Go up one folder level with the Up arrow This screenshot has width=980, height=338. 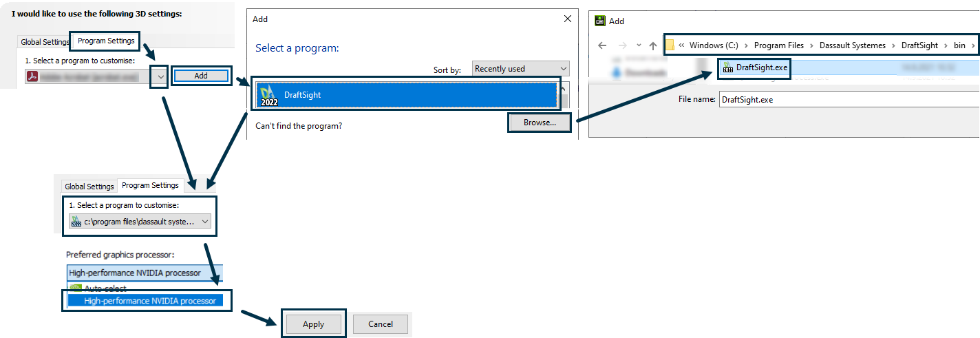tap(653, 45)
